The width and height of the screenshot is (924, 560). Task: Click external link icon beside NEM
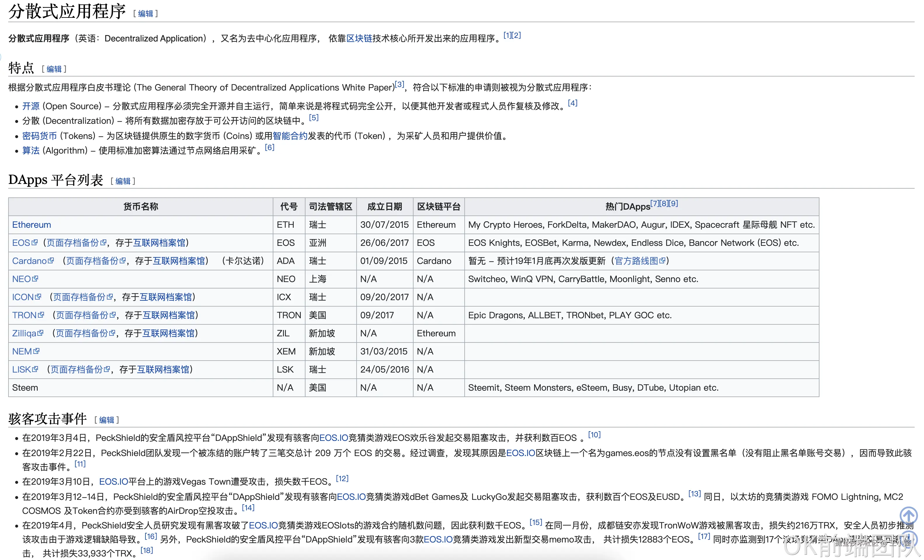[x=37, y=351]
